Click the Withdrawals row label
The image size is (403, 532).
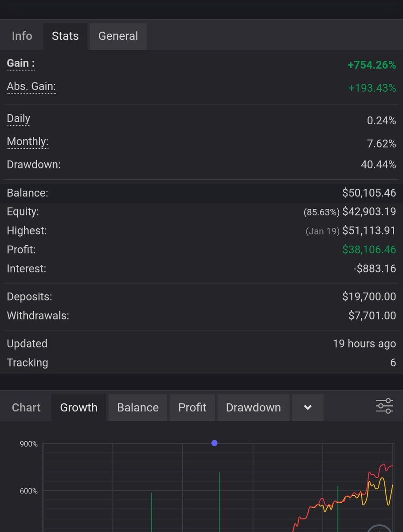(x=38, y=316)
